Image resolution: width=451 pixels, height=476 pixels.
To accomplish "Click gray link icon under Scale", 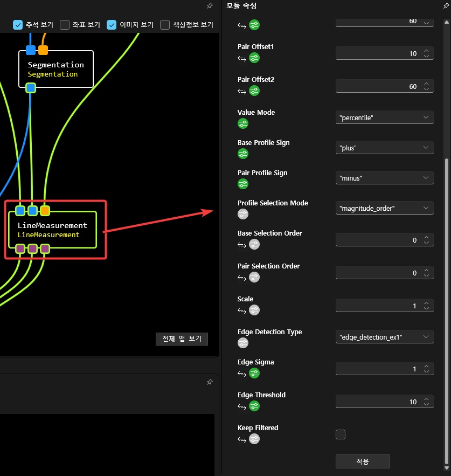I will (x=254, y=311).
